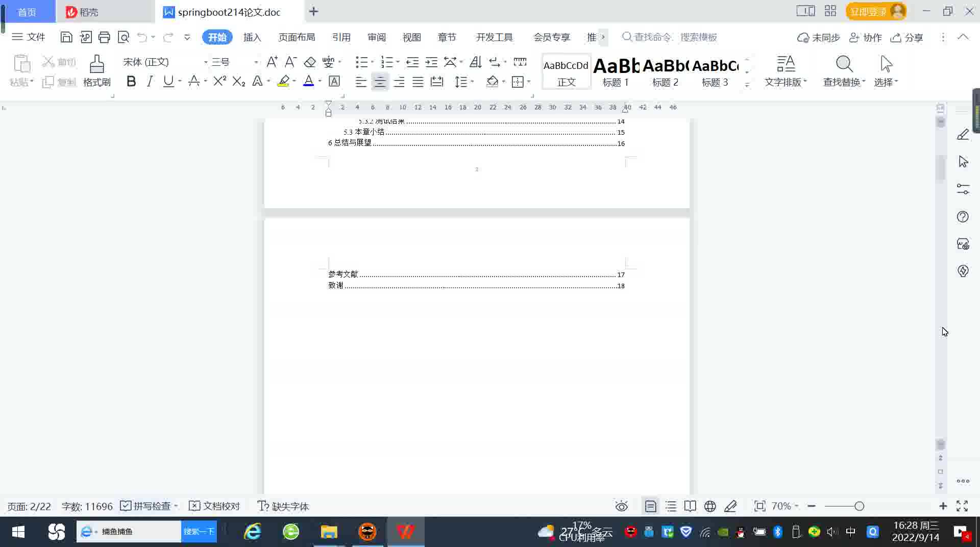
Task: Open Text Layout tool
Action: (786, 71)
